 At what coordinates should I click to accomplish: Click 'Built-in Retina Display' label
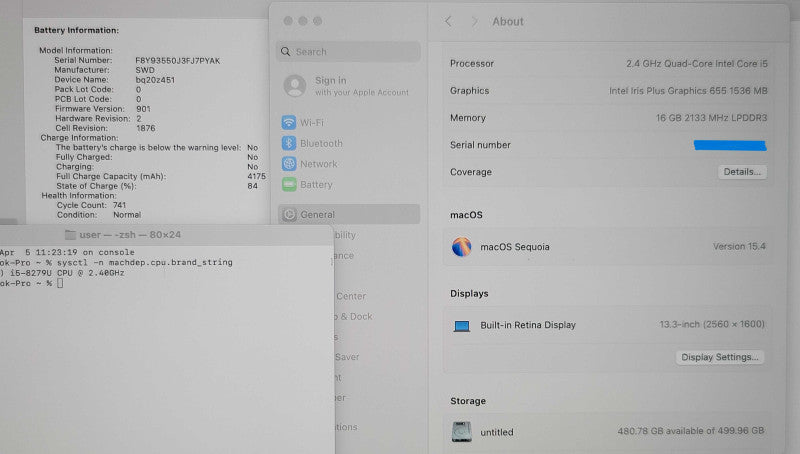pyautogui.click(x=528, y=325)
